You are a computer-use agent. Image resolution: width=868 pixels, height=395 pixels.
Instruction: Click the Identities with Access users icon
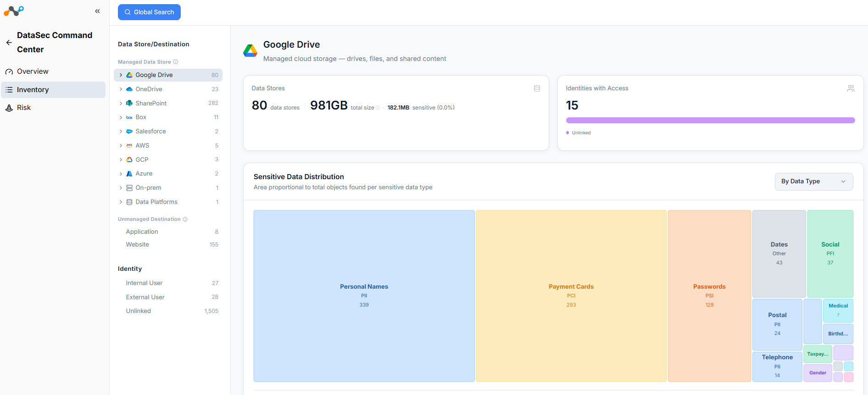click(x=851, y=88)
